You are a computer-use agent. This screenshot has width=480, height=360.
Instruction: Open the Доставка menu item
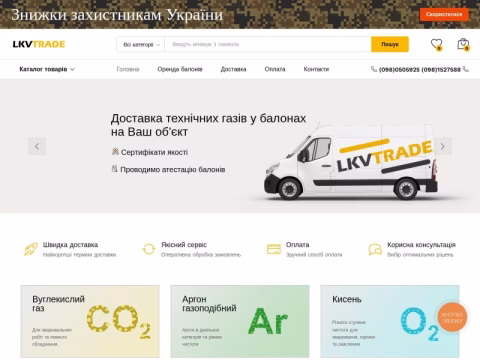pos(233,69)
